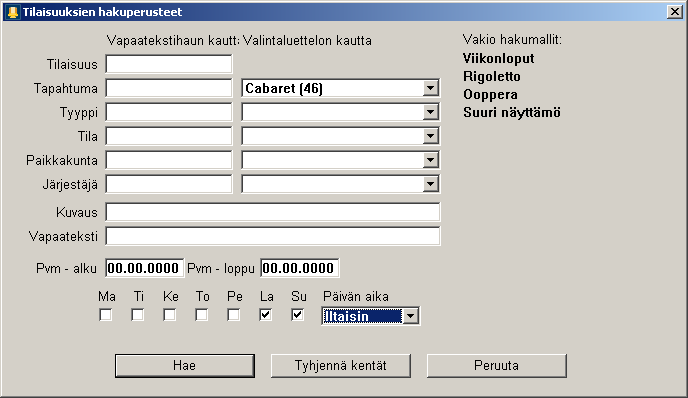Focus the Tilaisuus text field
Screen dimensions: 688x398
click(169, 64)
